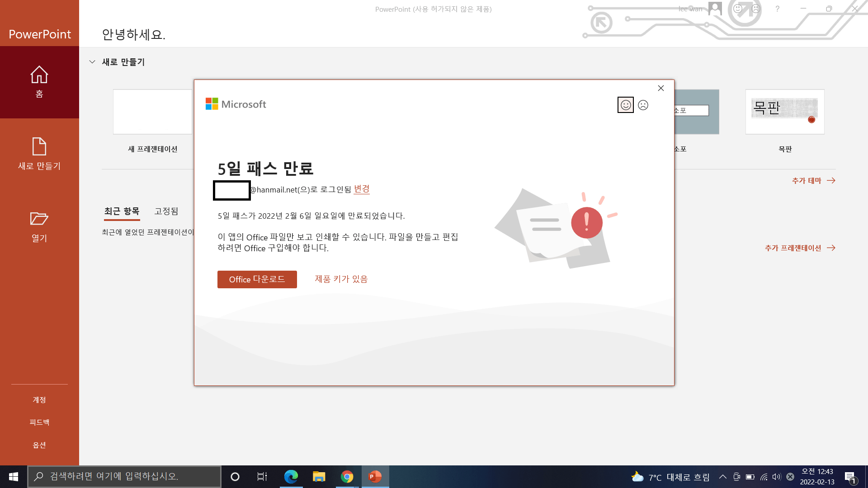This screenshot has height=488, width=868.
Task: Open the Wi-Fi network tray icon
Action: tap(764, 477)
